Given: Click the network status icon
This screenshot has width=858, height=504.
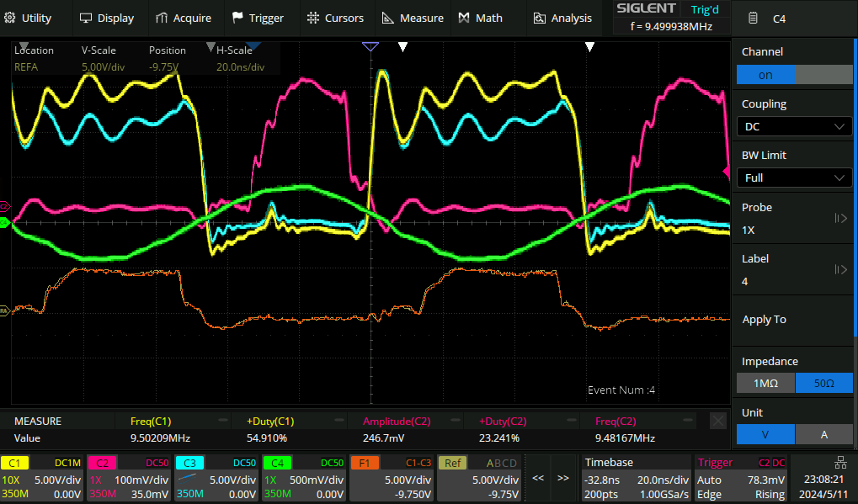Looking at the screenshot, I should [x=840, y=462].
